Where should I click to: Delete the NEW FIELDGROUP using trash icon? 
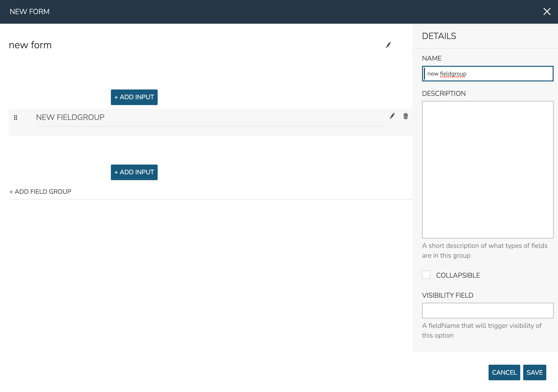[x=405, y=116]
